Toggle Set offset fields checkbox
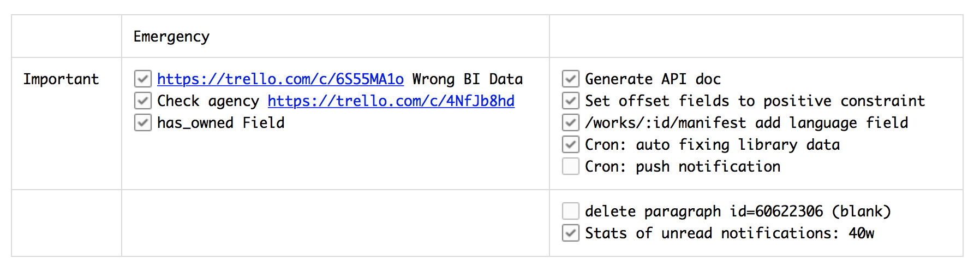 tap(571, 101)
